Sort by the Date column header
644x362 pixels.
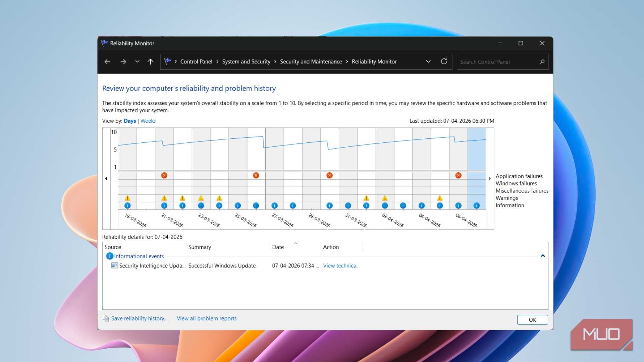(295, 247)
